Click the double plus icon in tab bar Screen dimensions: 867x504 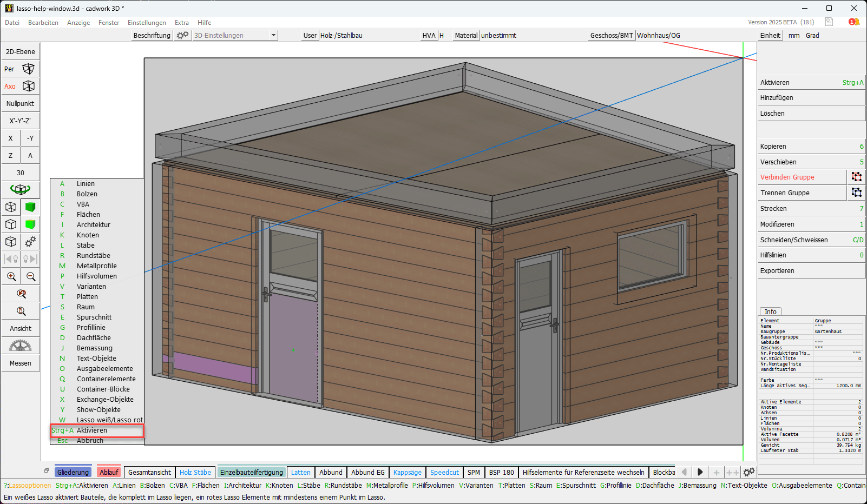[x=733, y=472]
